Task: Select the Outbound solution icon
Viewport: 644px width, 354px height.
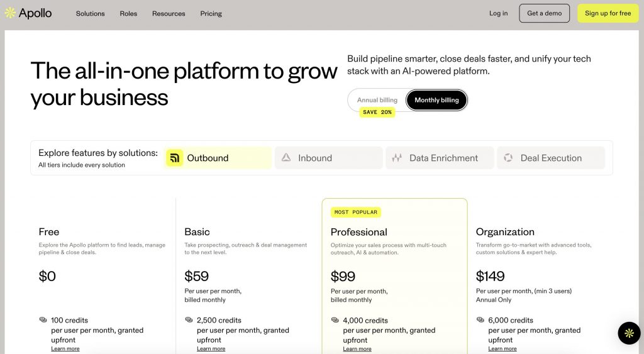Action: [x=174, y=158]
